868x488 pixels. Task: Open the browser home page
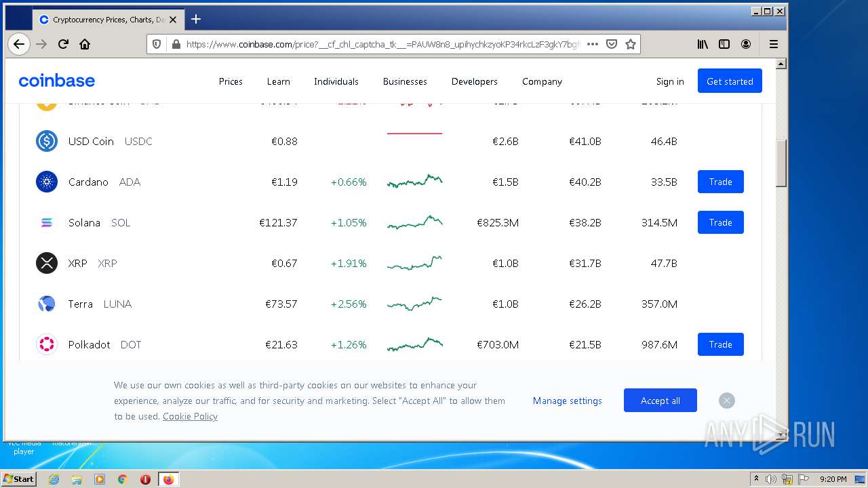[x=85, y=44]
